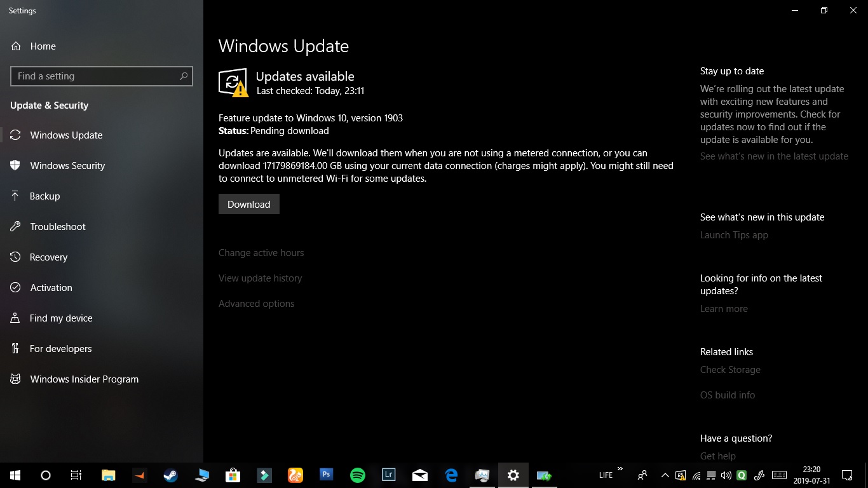Open Advanced options link
This screenshot has width=868, height=488.
256,304
